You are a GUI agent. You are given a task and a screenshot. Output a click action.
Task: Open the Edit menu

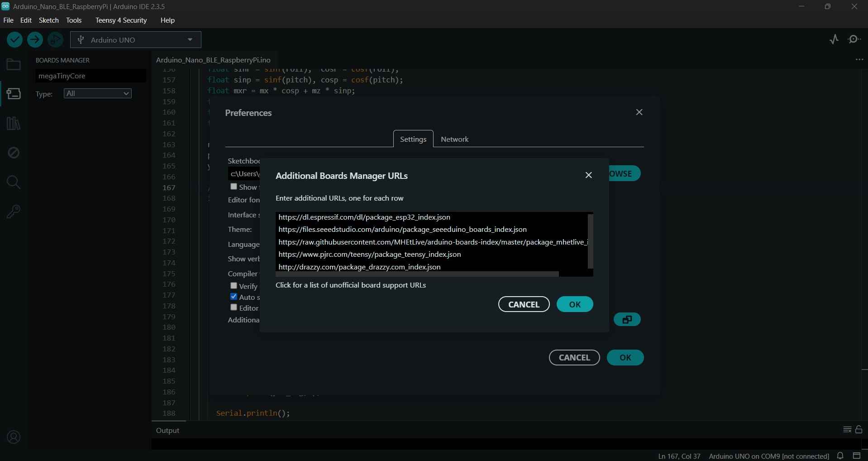(x=26, y=20)
